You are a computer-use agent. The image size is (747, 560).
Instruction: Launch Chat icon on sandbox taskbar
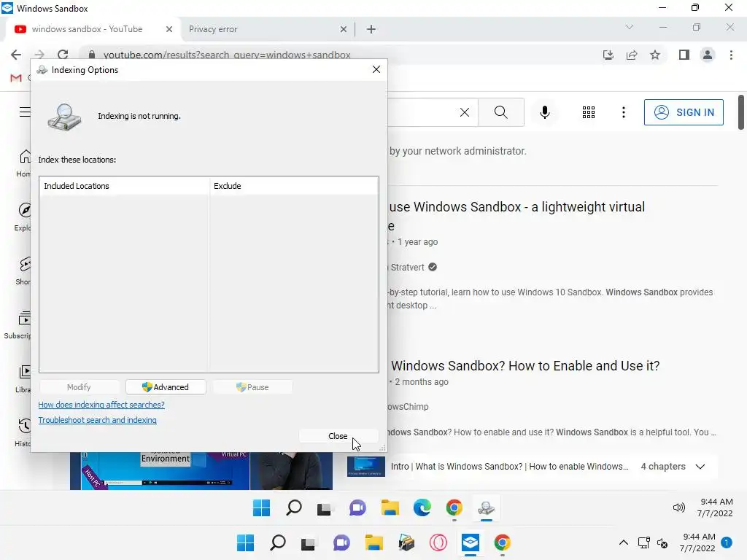click(x=357, y=508)
